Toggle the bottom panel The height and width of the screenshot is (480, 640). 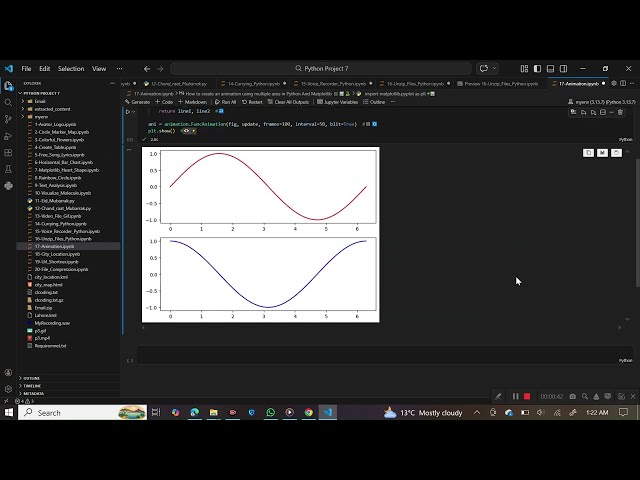(551, 69)
